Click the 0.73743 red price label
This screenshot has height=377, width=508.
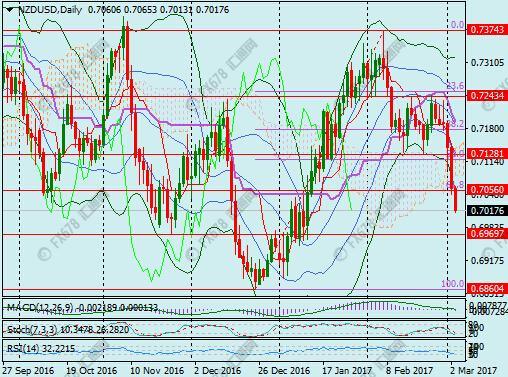click(487, 30)
